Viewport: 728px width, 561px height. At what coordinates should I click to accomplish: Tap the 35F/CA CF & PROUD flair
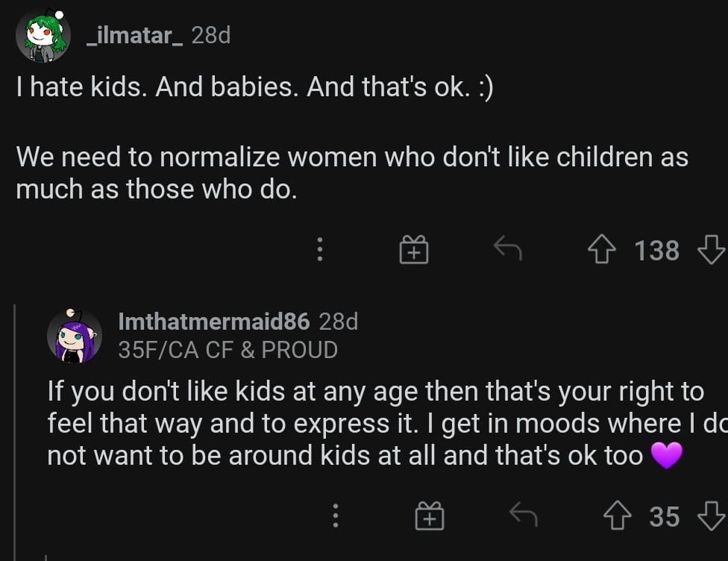click(228, 350)
